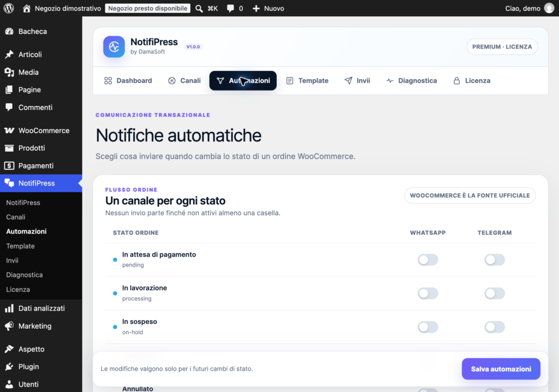Click the Dashboard grid icon in tabs
The width and height of the screenshot is (559, 392).
coord(108,81)
